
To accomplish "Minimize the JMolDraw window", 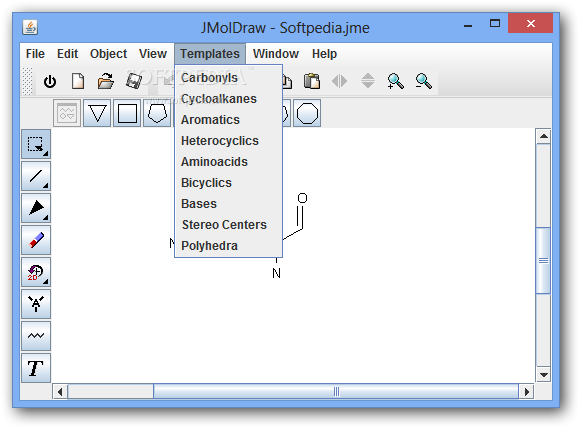I will coord(468,25).
